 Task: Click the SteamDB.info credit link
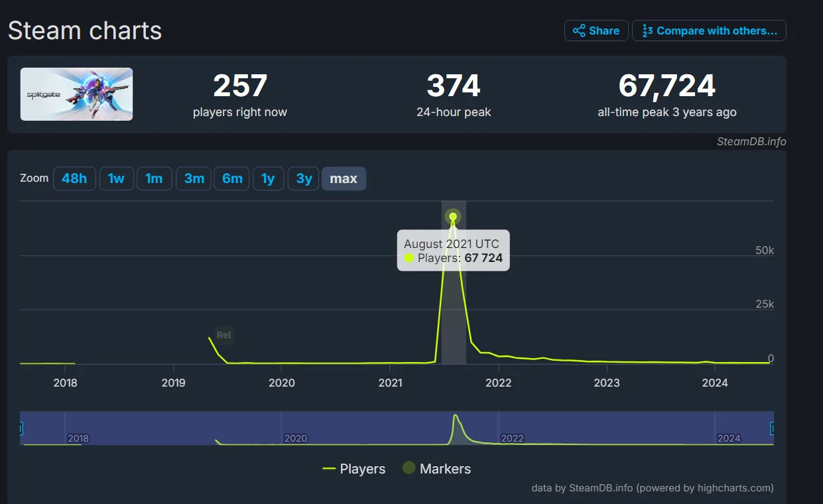pos(751,141)
